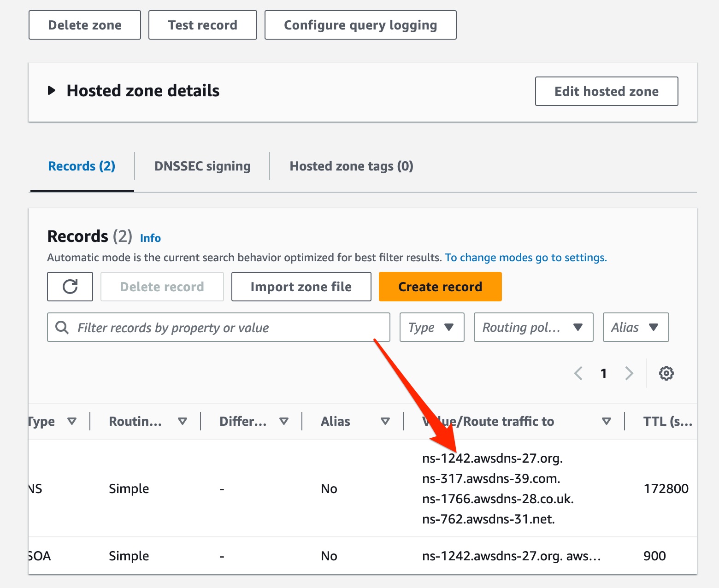Image resolution: width=719 pixels, height=588 pixels.
Task: Open the Routing policy filter dropdown
Action: (533, 327)
